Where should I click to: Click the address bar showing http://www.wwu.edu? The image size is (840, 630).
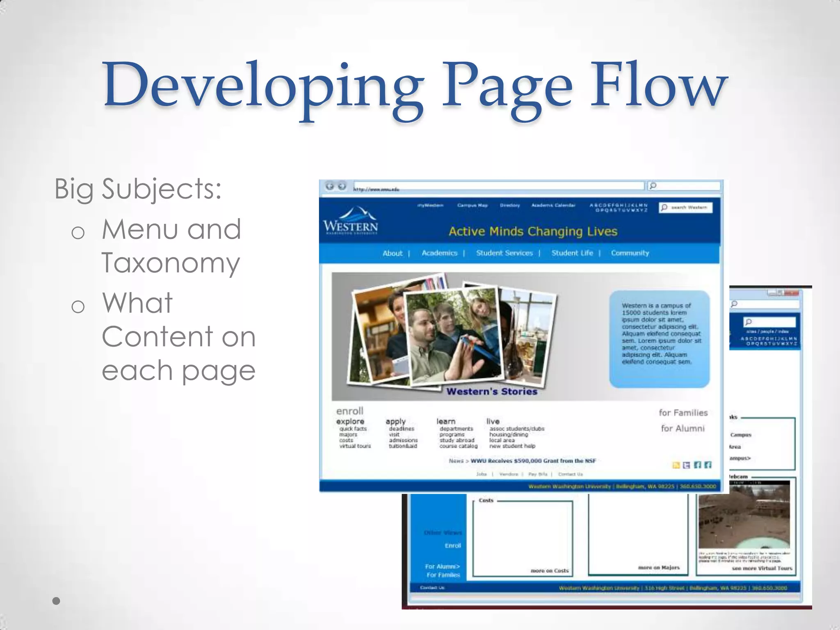(498, 187)
